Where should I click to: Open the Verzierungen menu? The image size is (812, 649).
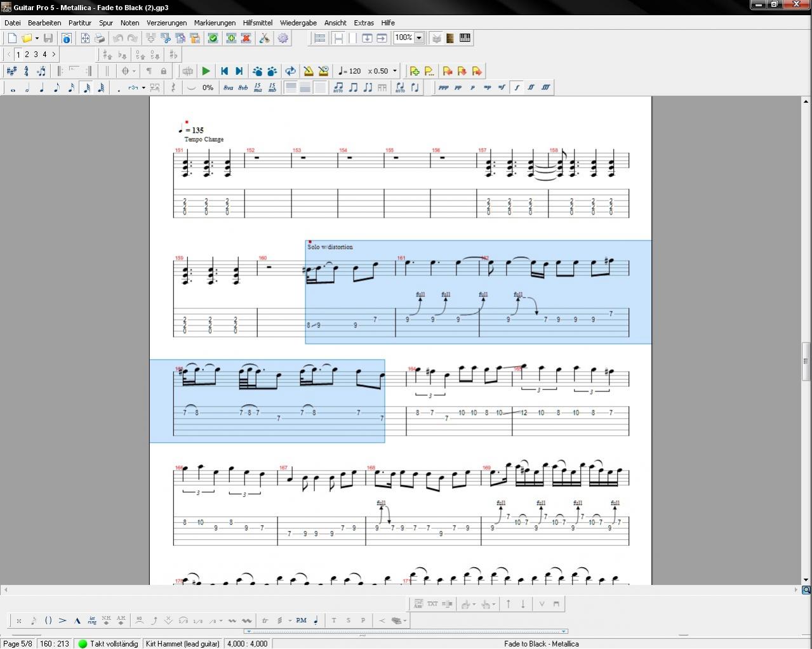click(166, 22)
